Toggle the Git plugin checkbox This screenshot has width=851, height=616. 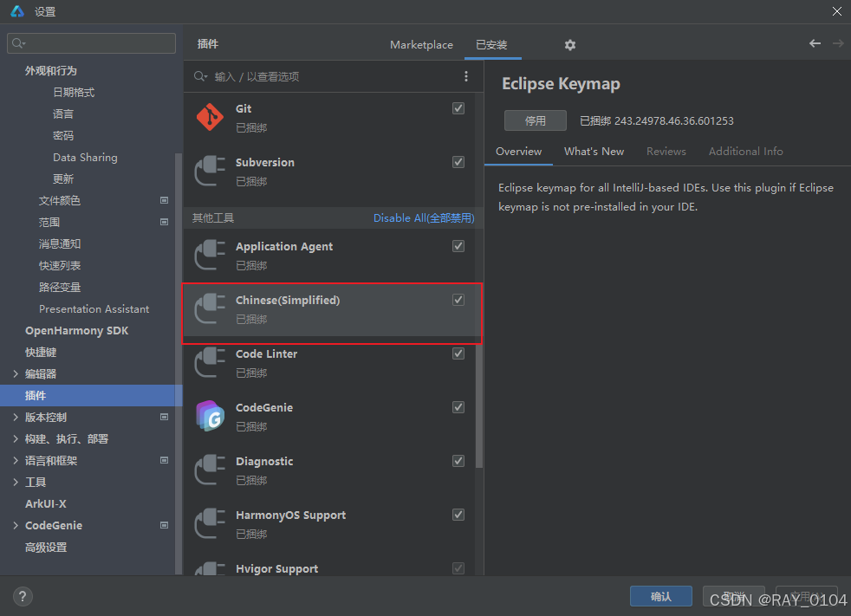pos(458,108)
